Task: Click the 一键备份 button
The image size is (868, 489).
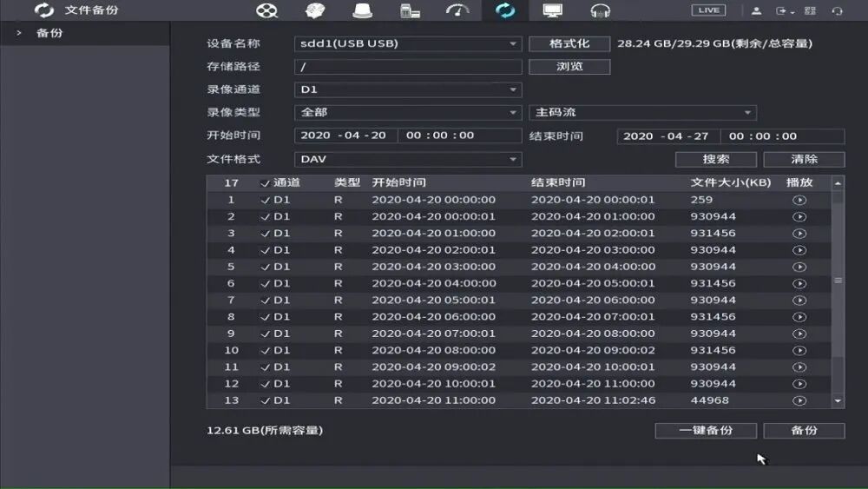Action: point(706,430)
